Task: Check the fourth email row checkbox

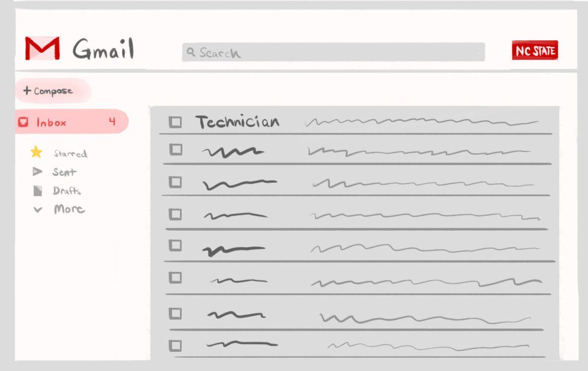Action: (175, 214)
